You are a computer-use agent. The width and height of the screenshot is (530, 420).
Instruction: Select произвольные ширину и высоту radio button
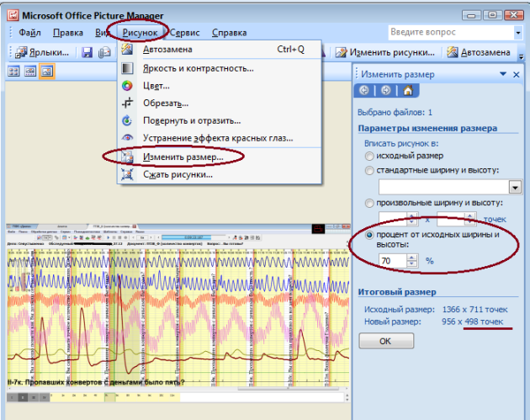(369, 203)
